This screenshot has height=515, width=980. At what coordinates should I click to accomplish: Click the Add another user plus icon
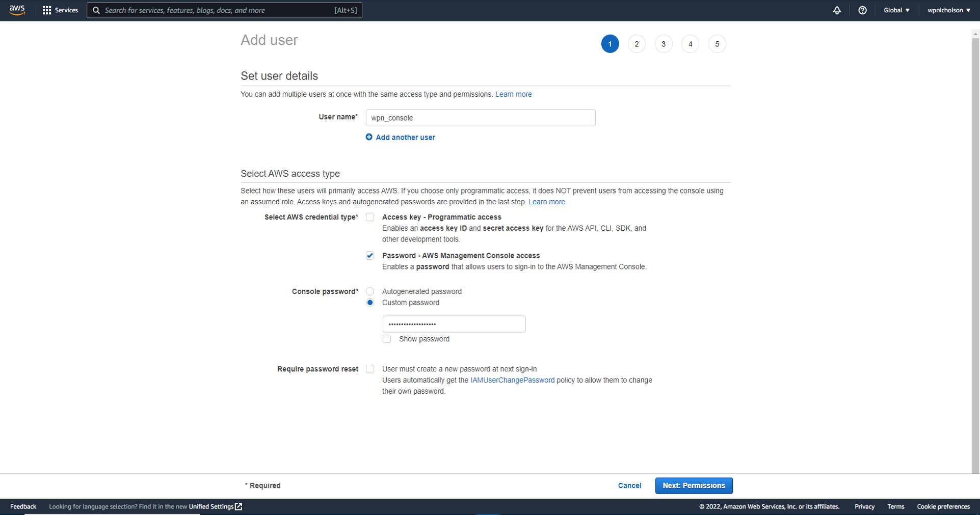(x=369, y=137)
